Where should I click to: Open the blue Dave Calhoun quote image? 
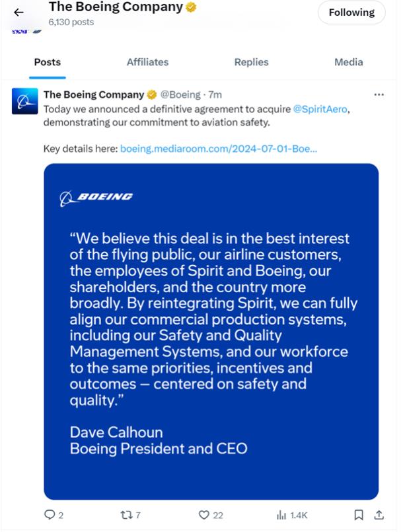coord(211,331)
